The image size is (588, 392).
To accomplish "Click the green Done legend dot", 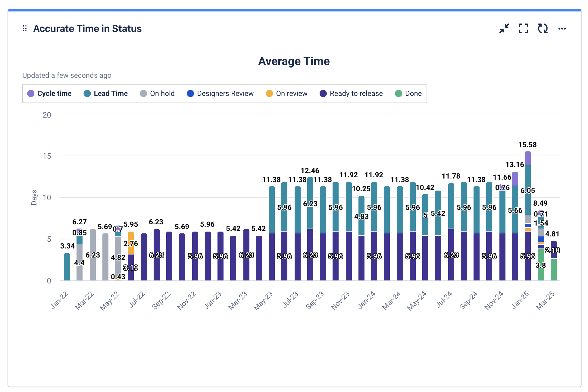I will 398,93.
